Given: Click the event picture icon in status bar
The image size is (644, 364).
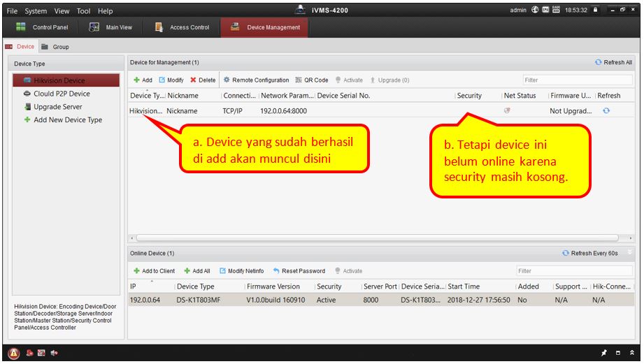Looking at the screenshot, I should (41, 353).
